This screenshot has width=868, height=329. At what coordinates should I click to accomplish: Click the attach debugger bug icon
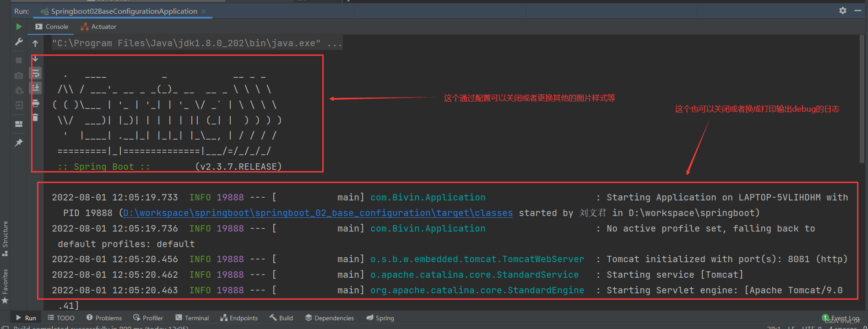[x=19, y=91]
